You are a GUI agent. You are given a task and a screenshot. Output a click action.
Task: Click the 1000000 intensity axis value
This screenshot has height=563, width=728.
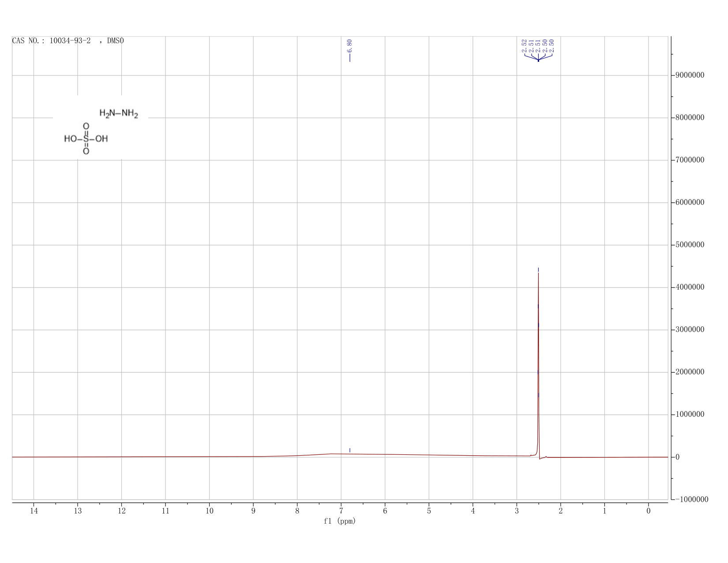pyautogui.click(x=690, y=415)
